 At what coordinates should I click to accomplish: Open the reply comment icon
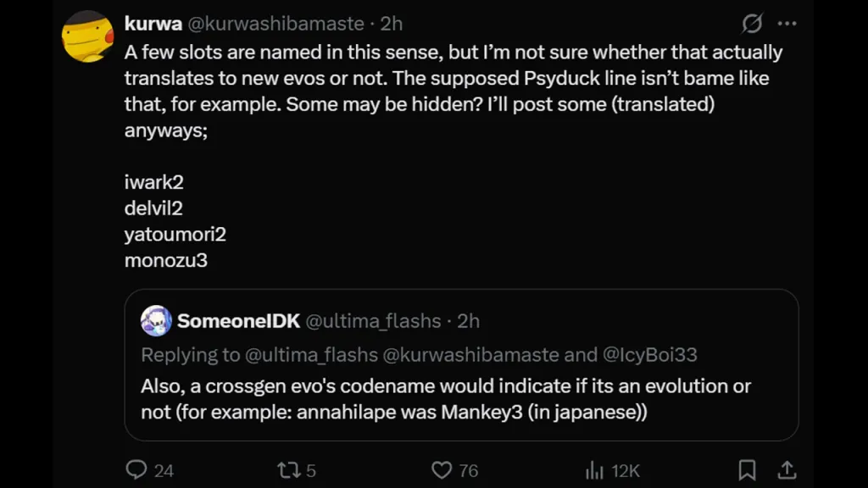coord(136,469)
